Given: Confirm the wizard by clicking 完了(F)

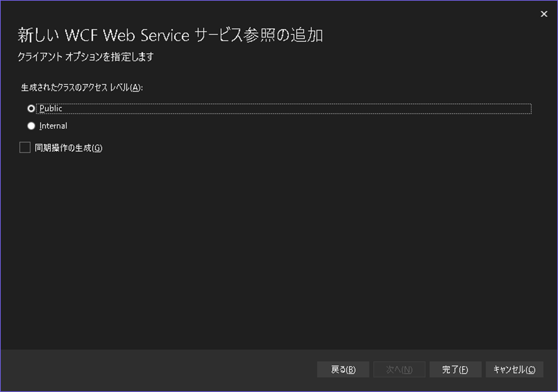Looking at the screenshot, I should coord(455,369).
